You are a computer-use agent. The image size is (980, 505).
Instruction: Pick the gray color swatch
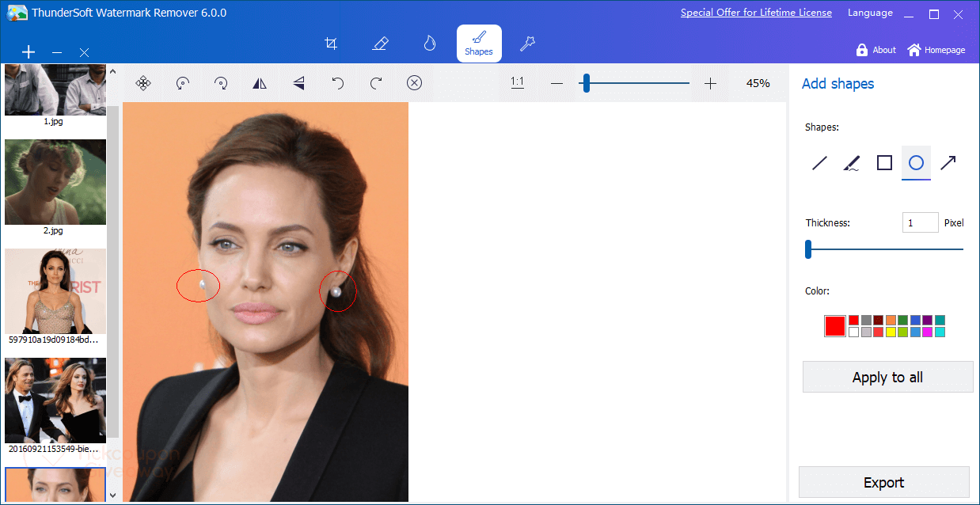coord(866,321)
